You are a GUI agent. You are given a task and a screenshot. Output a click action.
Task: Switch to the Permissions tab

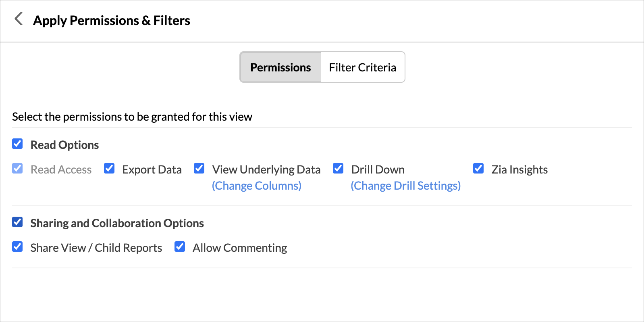(280, 67)
